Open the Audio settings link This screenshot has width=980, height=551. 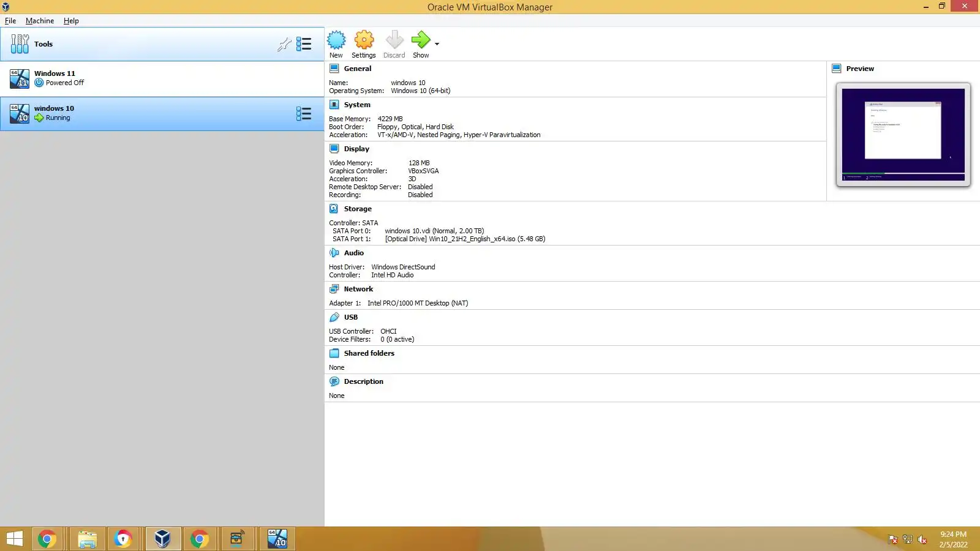[354, 253]
